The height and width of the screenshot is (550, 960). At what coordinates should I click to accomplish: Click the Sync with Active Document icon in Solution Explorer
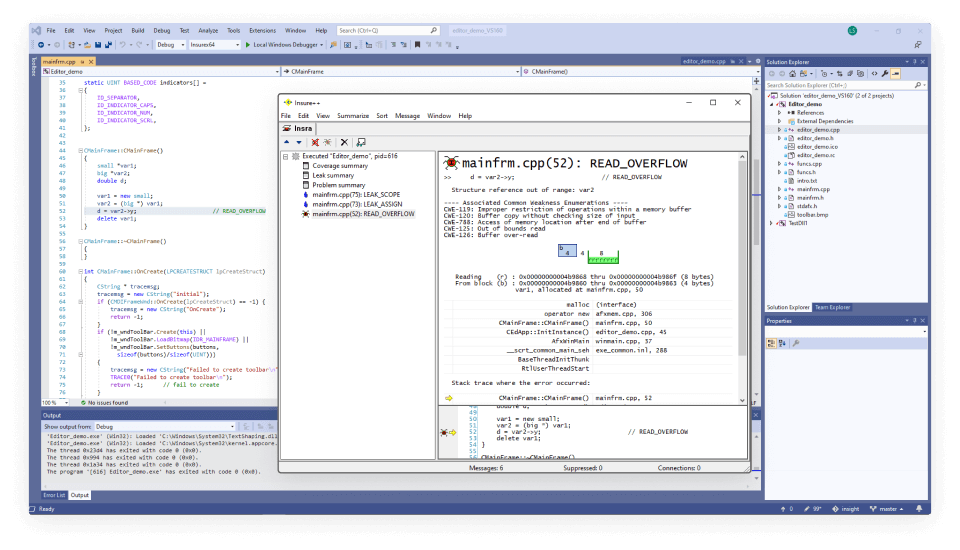[839, 73]
